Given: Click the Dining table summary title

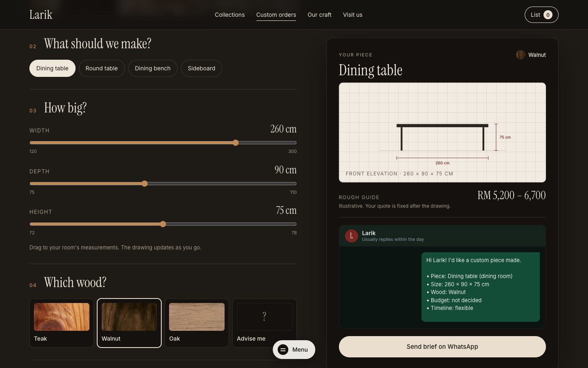Looking at the screenshot, I should [x=370, y=70].
